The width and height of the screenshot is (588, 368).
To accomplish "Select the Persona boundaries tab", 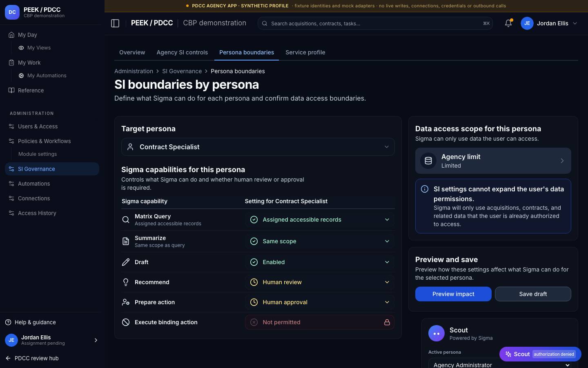I will pyautogui.click(x=247, y=52).
